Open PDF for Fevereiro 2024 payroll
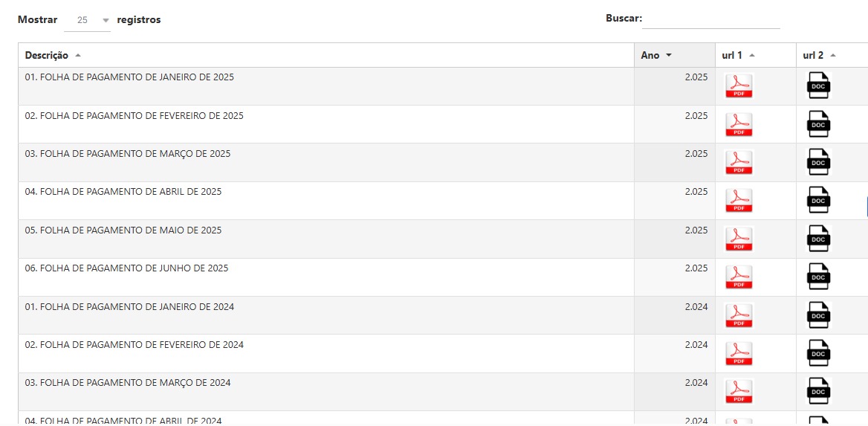Image resolution: width=868 pixels, height=426 pixels. [739, 353]
